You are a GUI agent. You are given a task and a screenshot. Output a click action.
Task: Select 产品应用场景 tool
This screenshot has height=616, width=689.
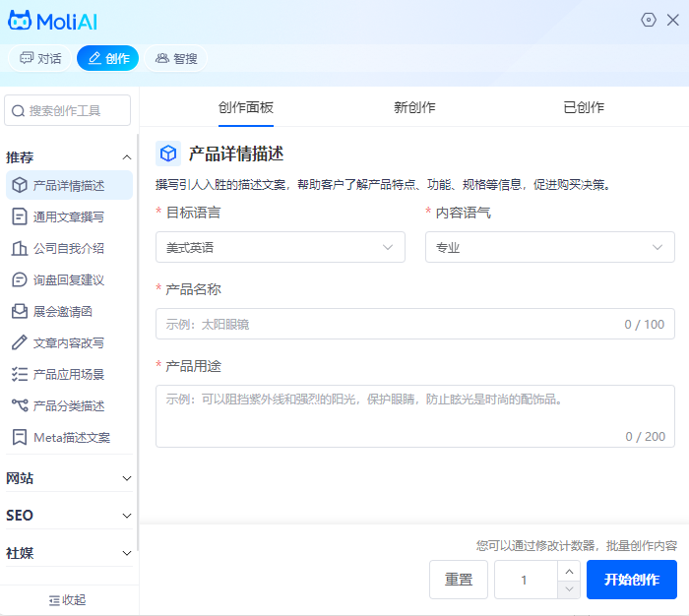pyautogui.click(x=68, y=374)
